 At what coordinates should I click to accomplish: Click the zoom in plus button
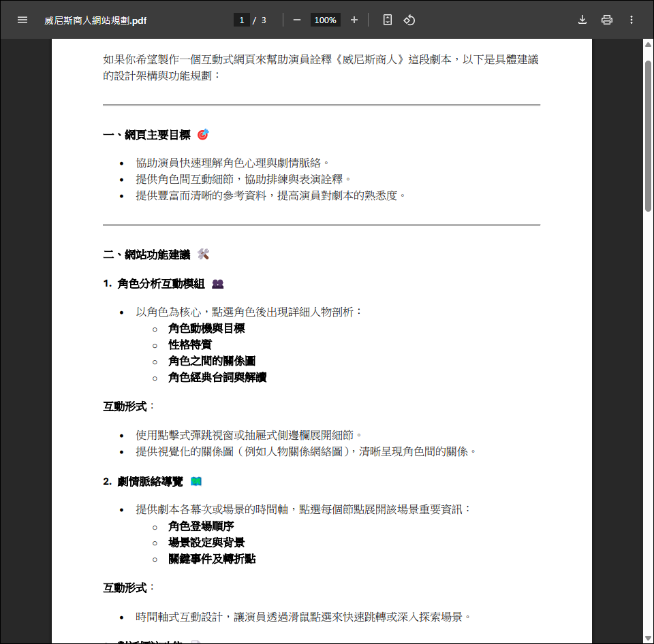coord(354,20)
